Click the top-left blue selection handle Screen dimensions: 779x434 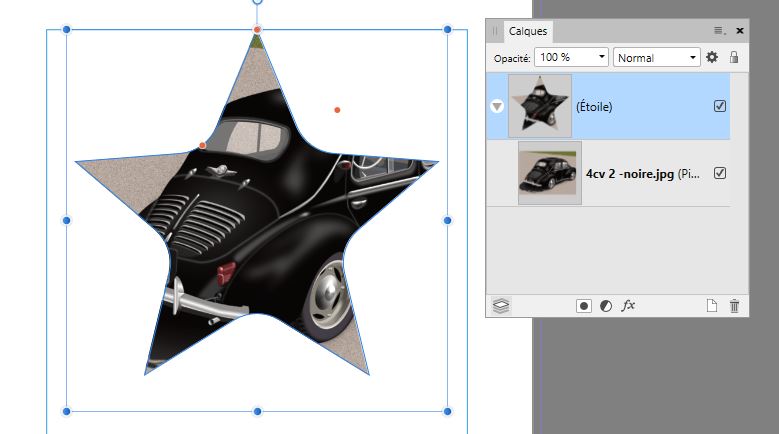[x=67, y=30]
